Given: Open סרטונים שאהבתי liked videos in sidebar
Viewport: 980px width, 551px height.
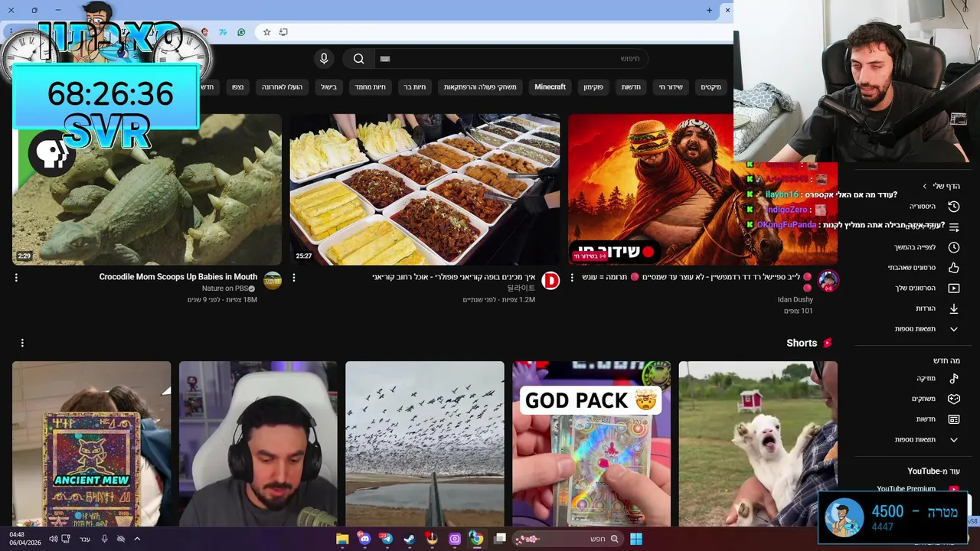Looking at the screenshot, I should [x=911, y=268].
